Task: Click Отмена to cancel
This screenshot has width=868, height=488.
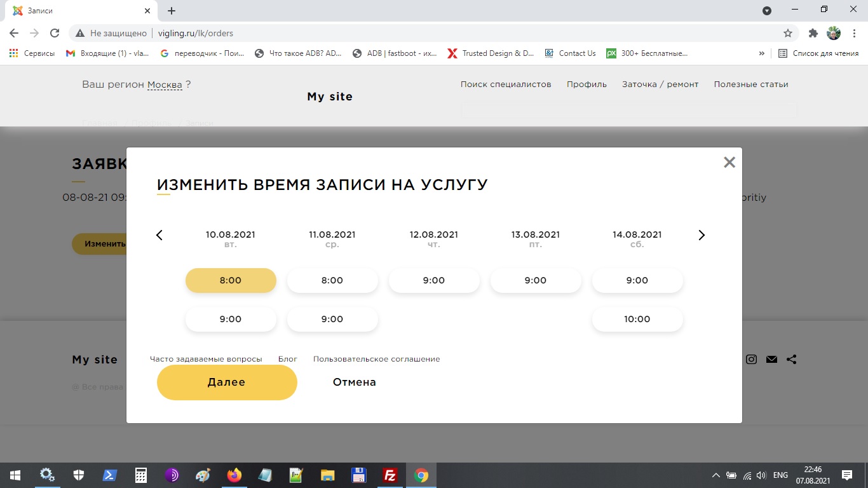Action: 355,382
